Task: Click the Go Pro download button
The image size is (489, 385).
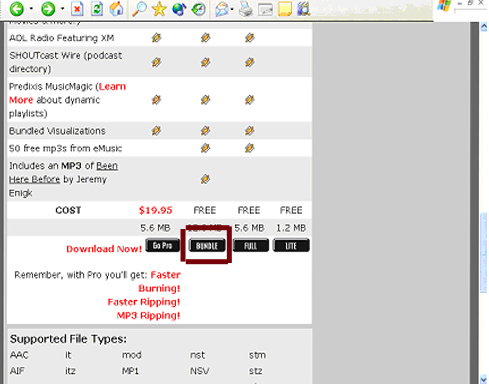Action: (163, 245)
